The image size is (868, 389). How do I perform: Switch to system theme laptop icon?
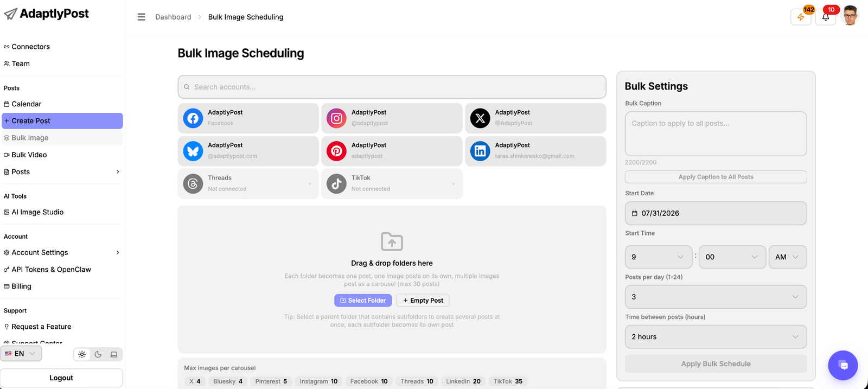114,354
